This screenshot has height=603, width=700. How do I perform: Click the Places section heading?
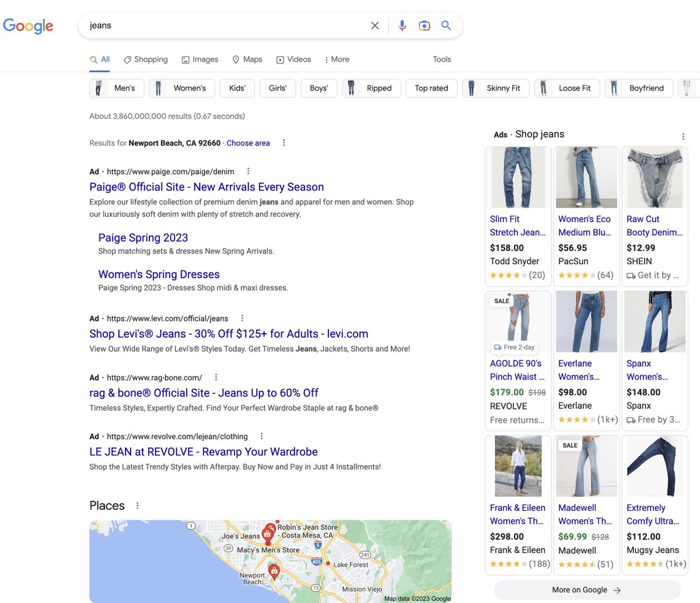point(107,506)
